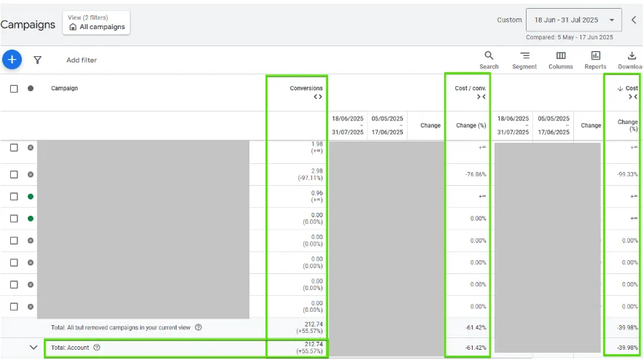Expand the Total: Account row chevron
The image size is (644, 360).
pyautogui.click(x=34, y=348)
